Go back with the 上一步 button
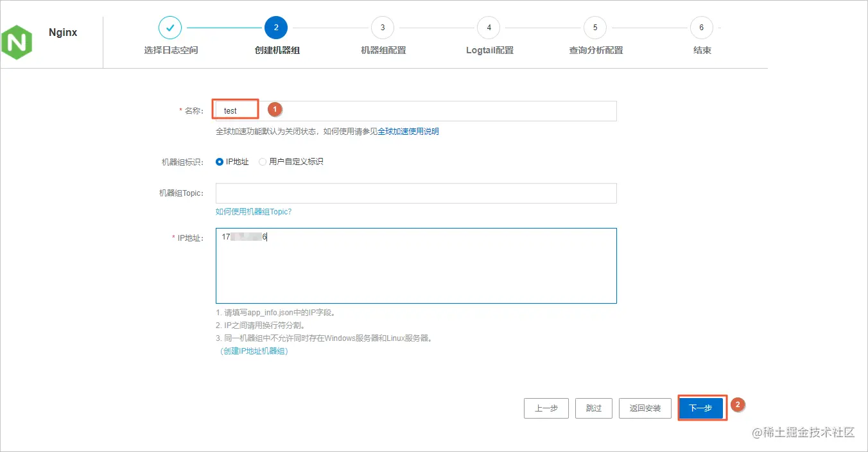This screenshot has height=452, width=868. [546, 408]
